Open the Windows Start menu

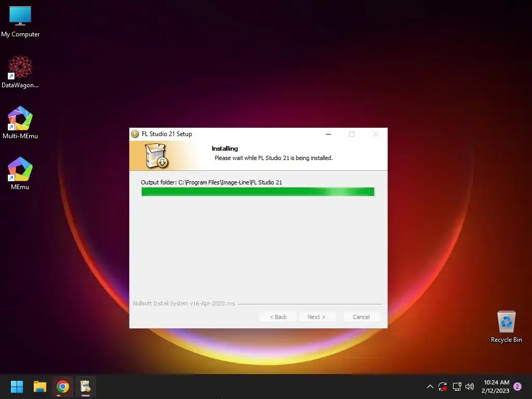click(17, 387)
